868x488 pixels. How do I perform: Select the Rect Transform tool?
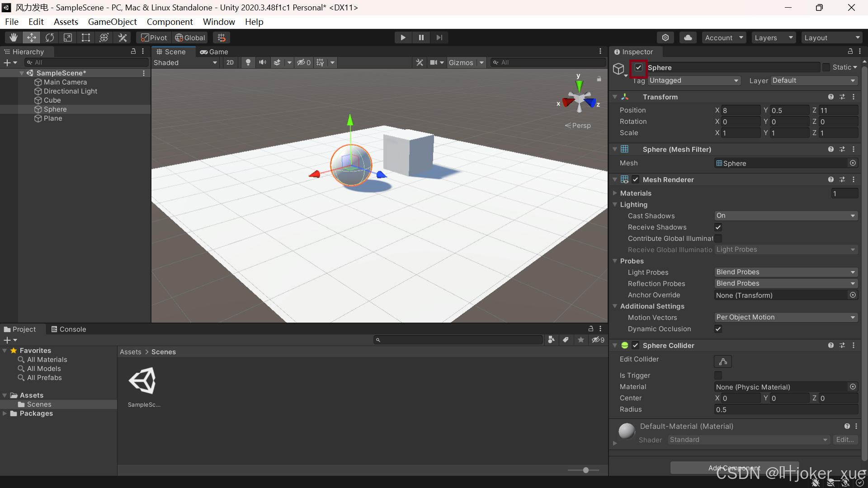85,37
